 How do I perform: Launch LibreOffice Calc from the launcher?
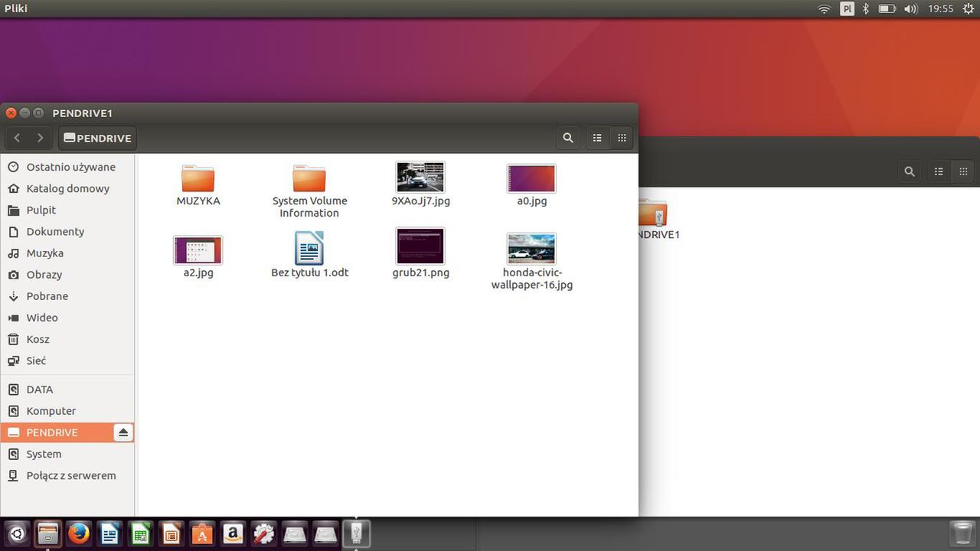coord(141,533)
